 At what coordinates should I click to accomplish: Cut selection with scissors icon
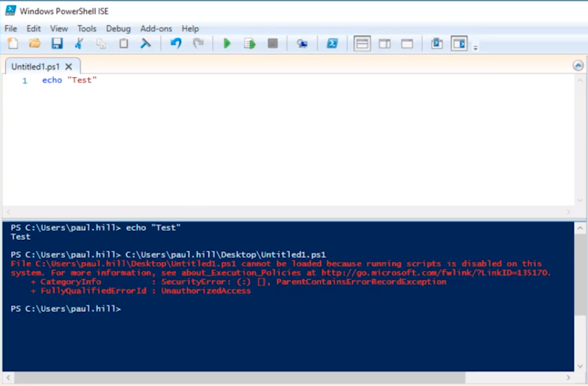coord(79,43)
